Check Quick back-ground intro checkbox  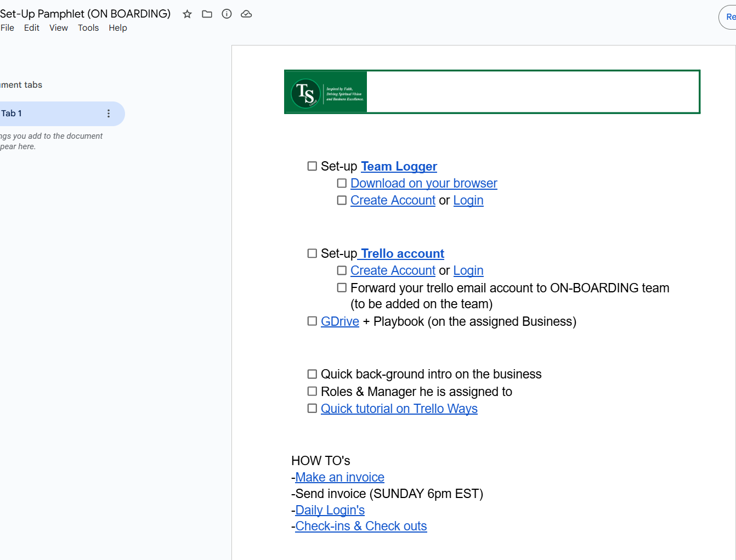click(312, 374)
